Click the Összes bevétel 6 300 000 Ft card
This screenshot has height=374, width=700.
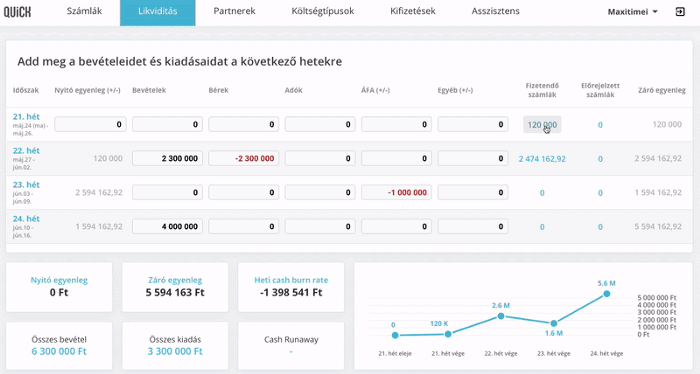point(59,346)
